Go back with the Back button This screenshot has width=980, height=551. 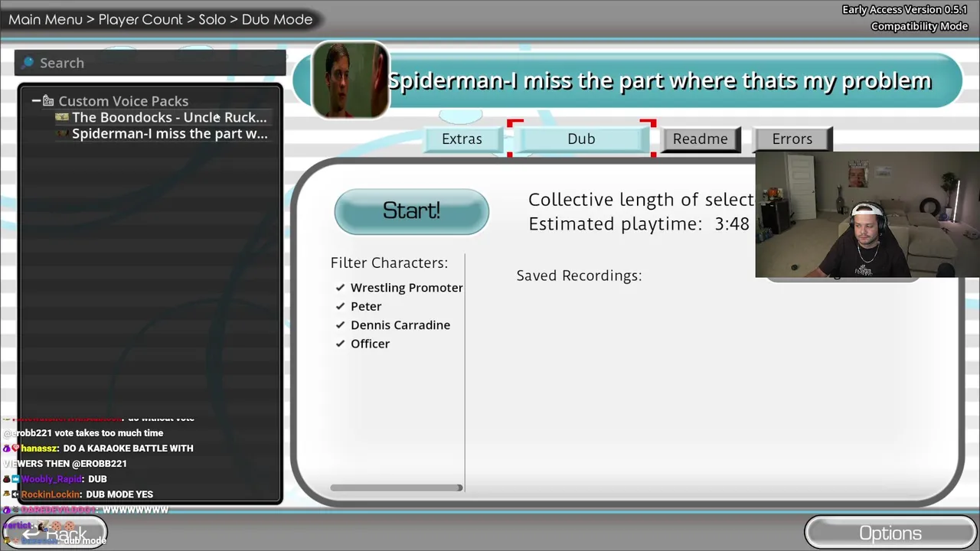(54, 533)
